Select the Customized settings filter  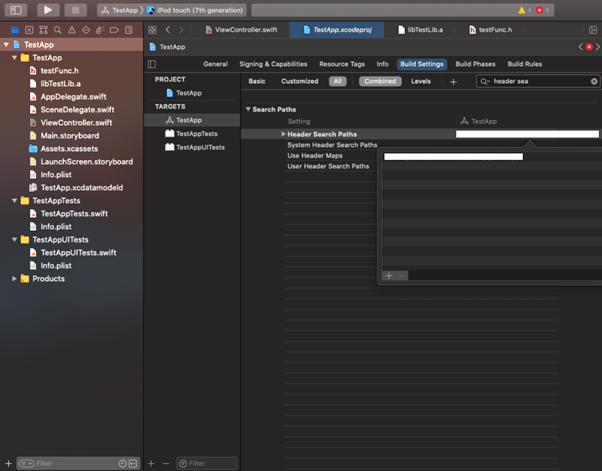coord(299,81)
